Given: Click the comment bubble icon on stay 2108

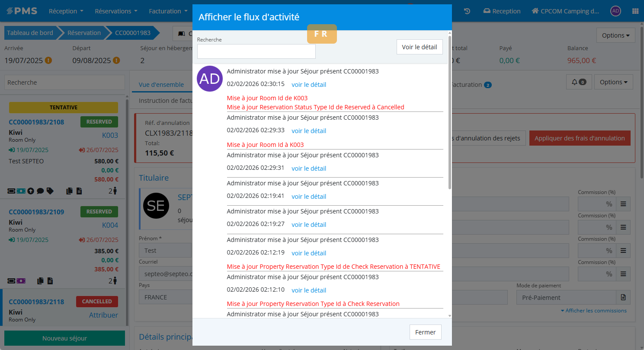Looking at the screenshot, I should coord(40,191).
